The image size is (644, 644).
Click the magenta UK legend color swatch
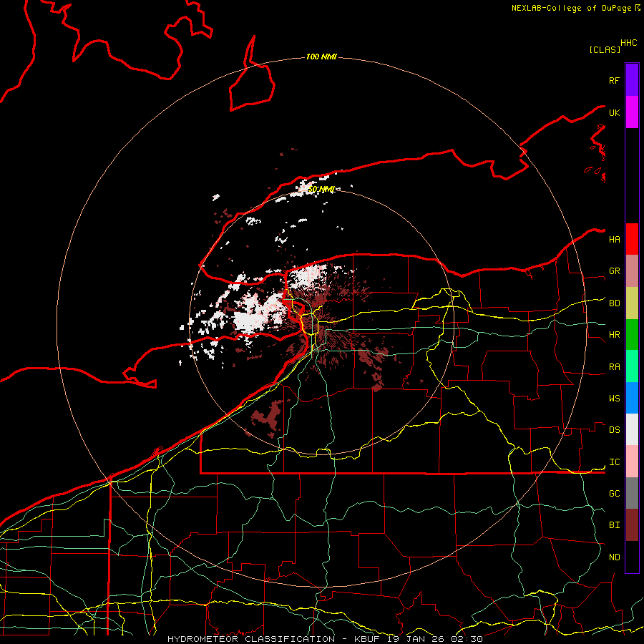point(632,112)
